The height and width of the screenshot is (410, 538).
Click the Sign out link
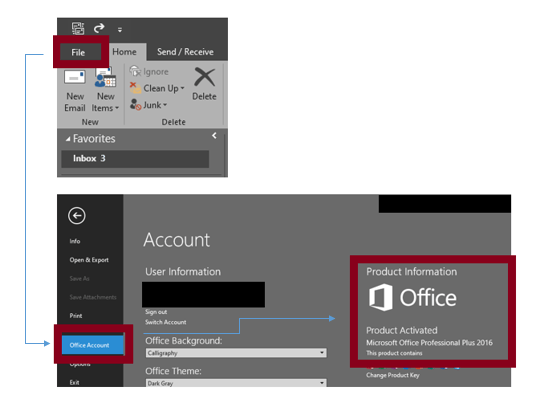click(156, 312)
